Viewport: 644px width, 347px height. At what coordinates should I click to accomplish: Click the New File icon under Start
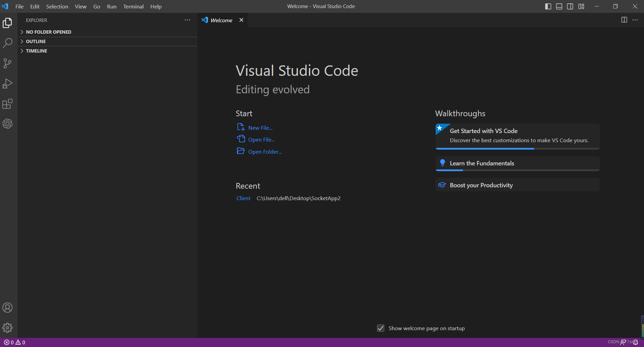click(x=241, y=127)
